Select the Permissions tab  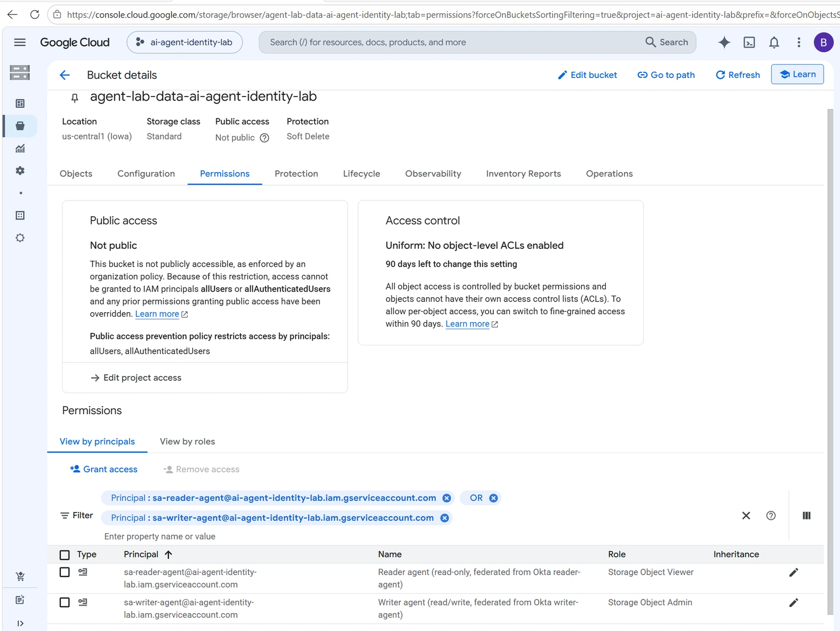point(225,174)
